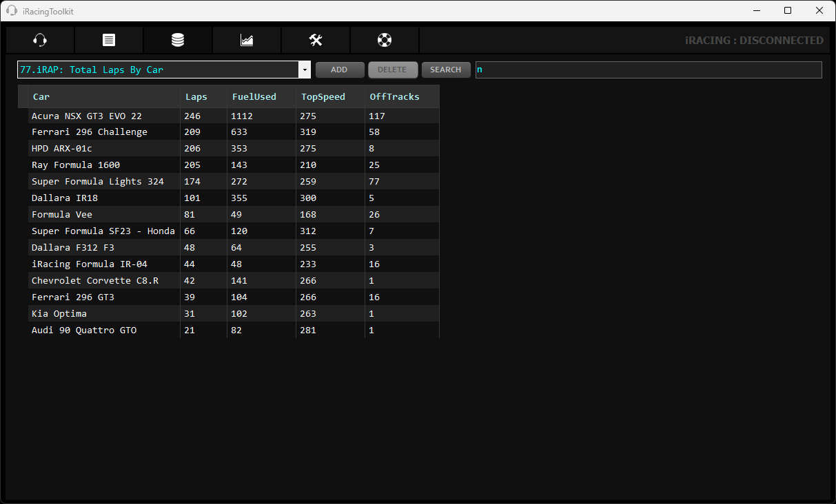The height and width of the screenshot is (504, 836).
Task: Select the headset audio icon in the toolbar
Action: click(39, 40)
